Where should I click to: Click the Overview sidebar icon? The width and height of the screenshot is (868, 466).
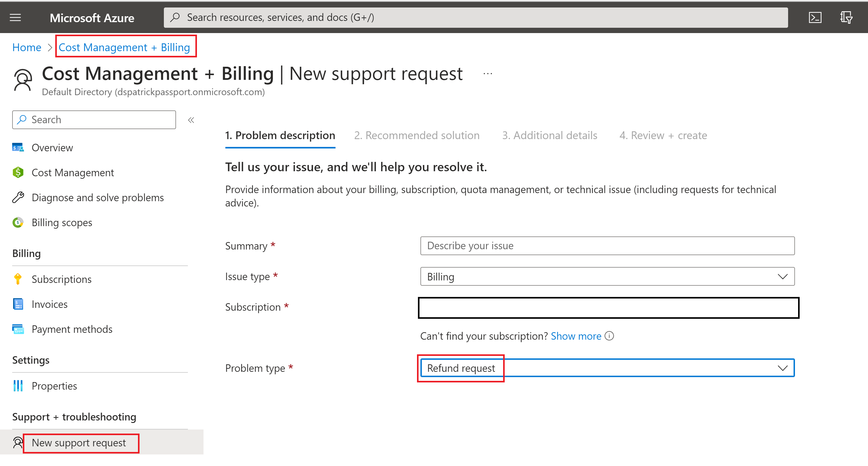pos(18,148)
